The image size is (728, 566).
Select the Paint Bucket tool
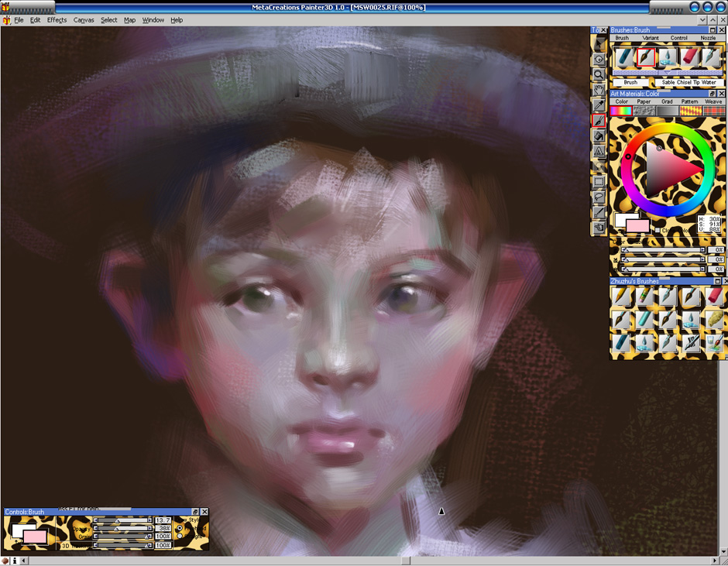coord(599,135)
